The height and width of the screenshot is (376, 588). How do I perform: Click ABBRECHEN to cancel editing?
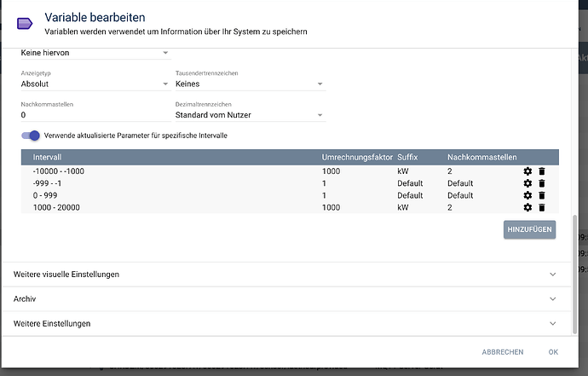click(503, 352)
